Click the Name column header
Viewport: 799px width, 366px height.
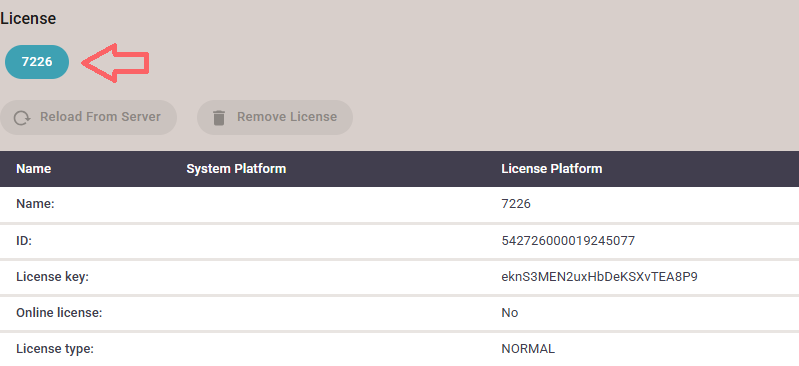point(34,169)
